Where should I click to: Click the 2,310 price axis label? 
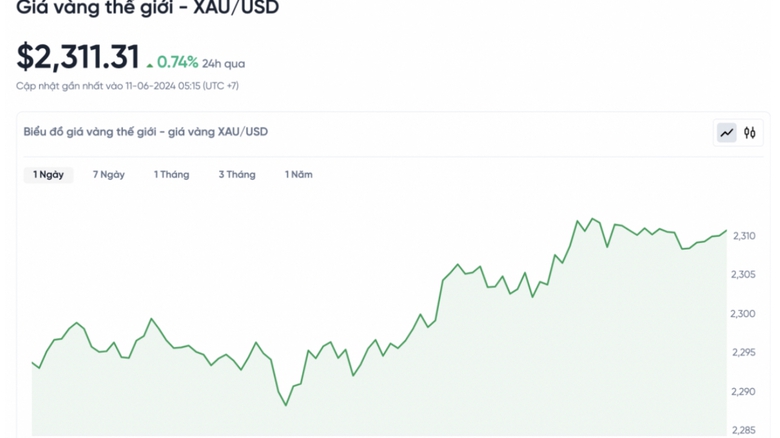744,237
